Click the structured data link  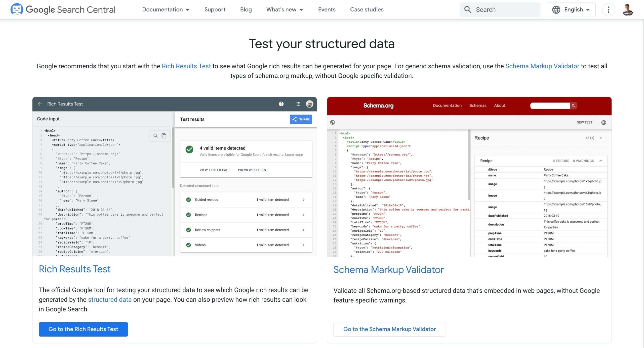pos(110,300)
